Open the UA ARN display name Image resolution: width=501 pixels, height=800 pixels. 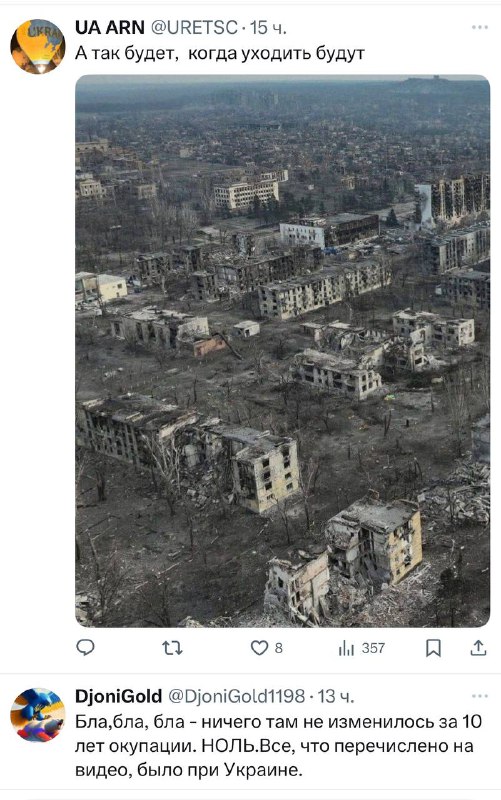click(110, 28)
